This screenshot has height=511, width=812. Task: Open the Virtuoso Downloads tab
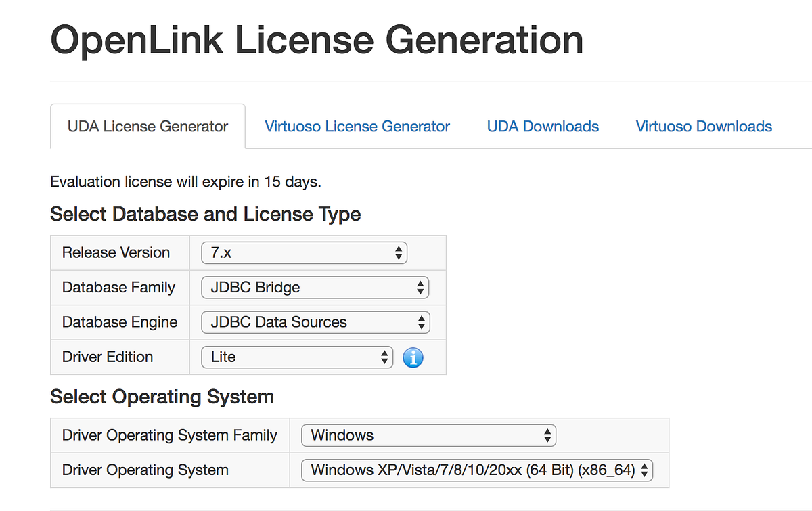click(703, 126)
